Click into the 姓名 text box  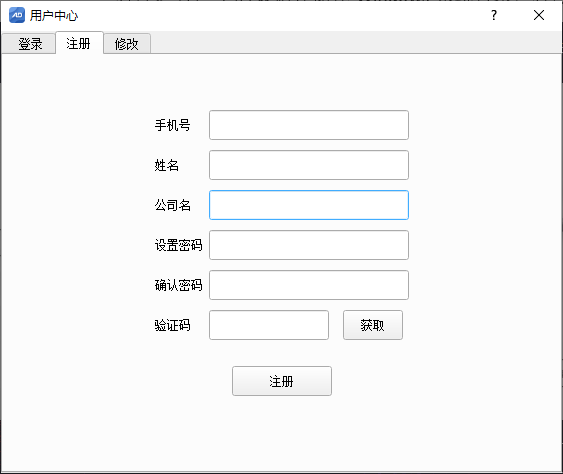pos(309,165)
